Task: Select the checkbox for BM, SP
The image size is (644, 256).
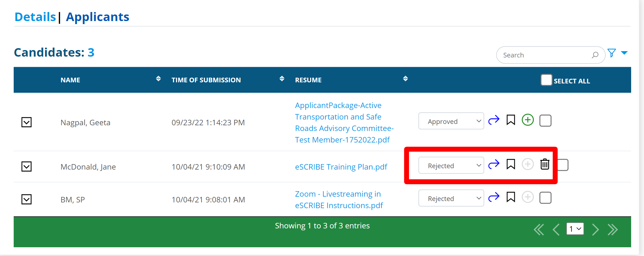Action: click(545, 198)
